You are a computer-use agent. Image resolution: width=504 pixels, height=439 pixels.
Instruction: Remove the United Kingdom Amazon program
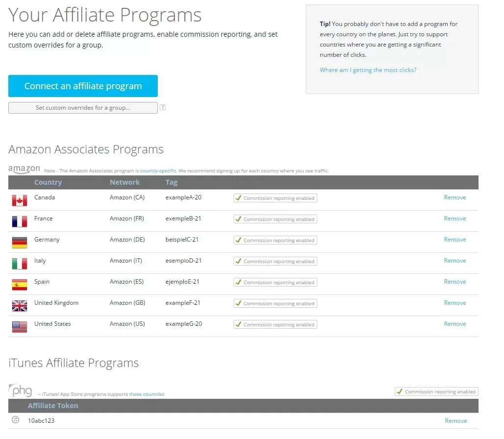click(455, 303)
